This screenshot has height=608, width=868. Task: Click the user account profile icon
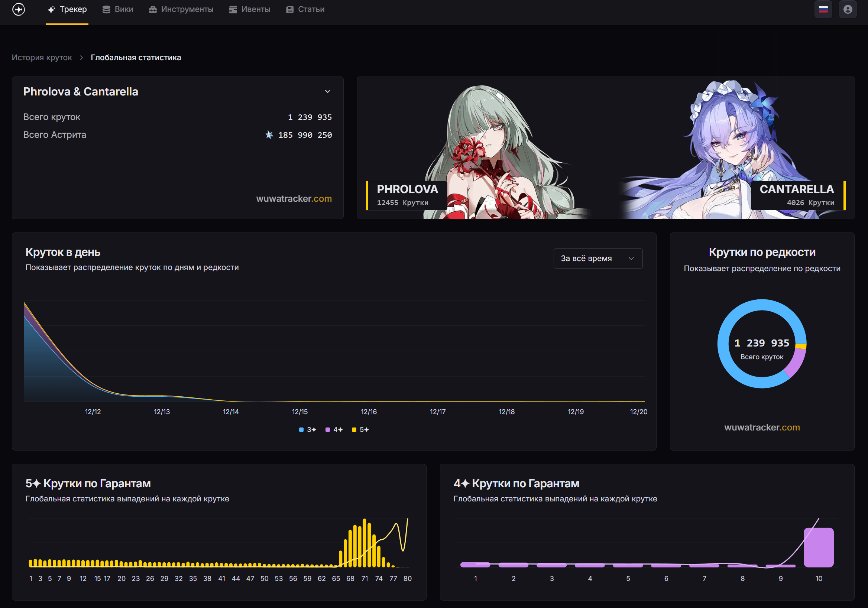point(848,9)
